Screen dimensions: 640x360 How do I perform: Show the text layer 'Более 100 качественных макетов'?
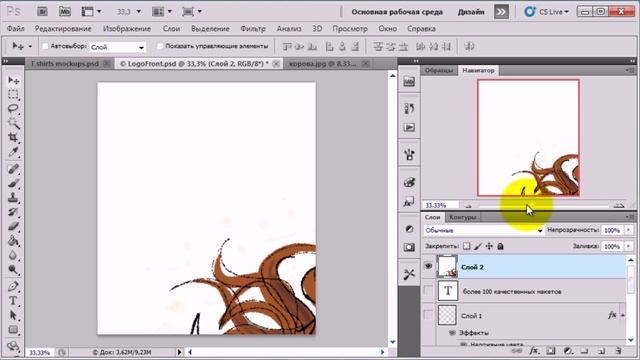click(x=428, y=291)
